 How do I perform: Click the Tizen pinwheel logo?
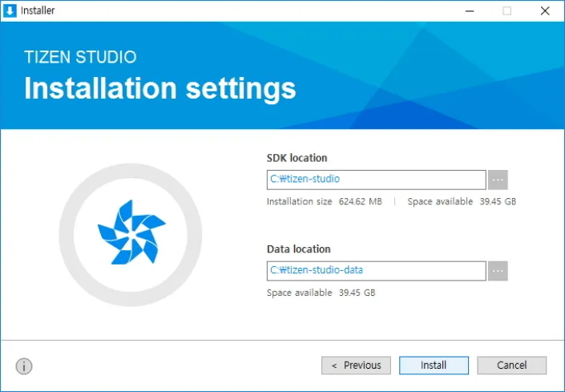click(131, 234)
